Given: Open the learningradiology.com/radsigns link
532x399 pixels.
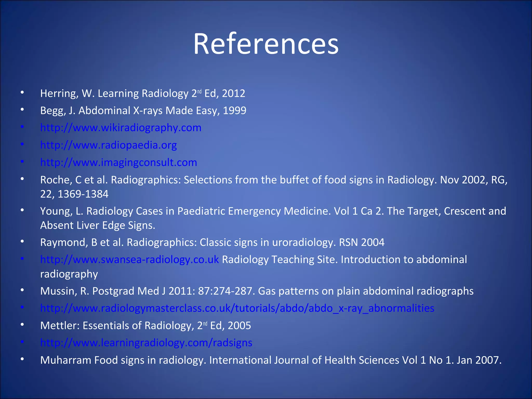Looking at the screenshot, I should pyautogui.click(x=146, y=343).
